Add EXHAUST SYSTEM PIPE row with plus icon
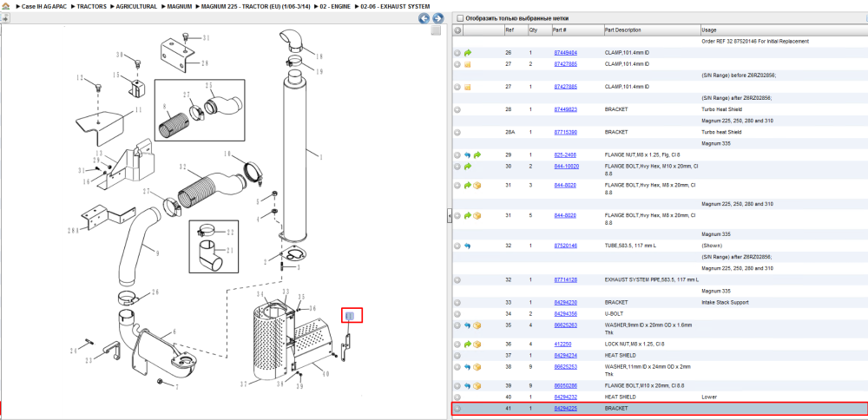 tap(457, 280)
